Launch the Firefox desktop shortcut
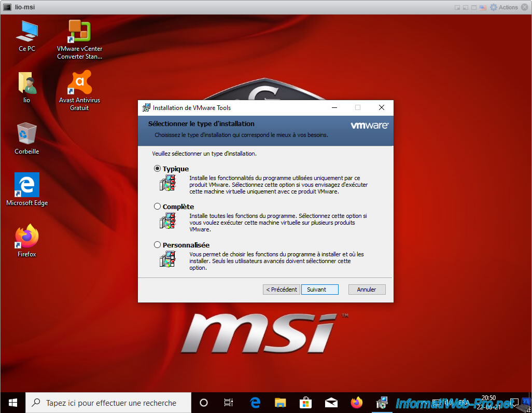This screenshot has width=532, height=413. click(27, 241)
